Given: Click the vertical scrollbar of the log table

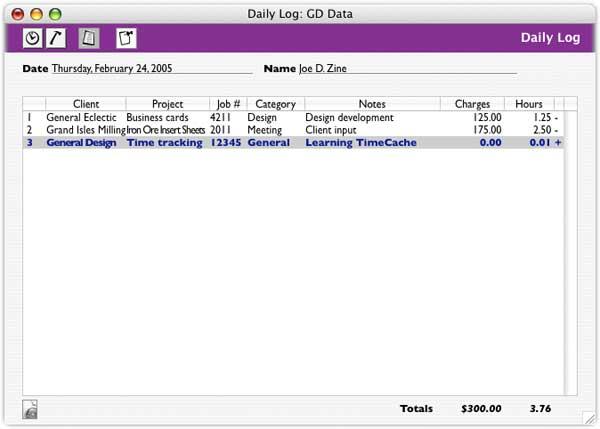Looking at the screenshot, I should tap(571, 253).
